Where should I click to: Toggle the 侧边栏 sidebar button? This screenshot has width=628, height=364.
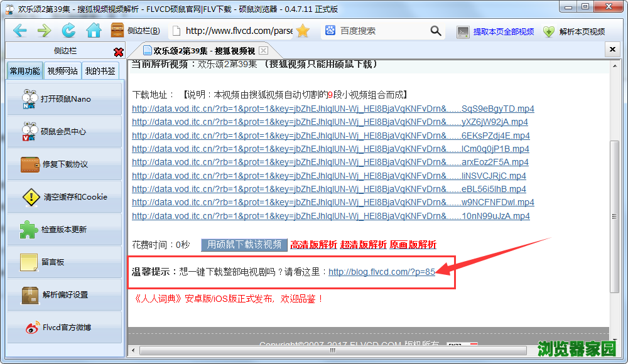click(x=135, y=31)
